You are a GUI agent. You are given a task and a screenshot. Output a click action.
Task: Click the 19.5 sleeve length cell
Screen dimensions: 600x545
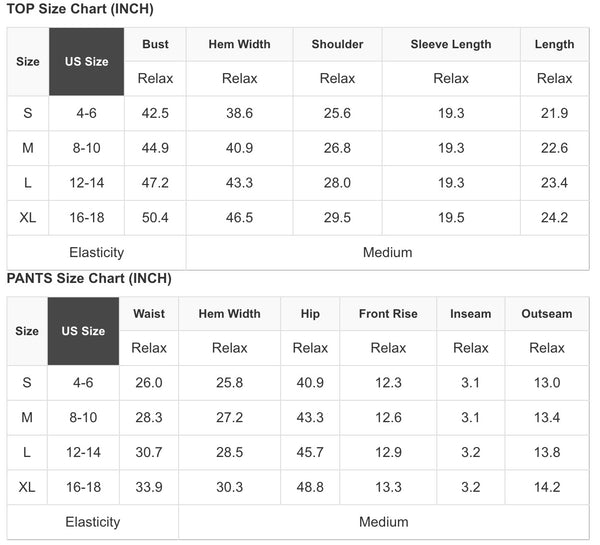(451, 218)
